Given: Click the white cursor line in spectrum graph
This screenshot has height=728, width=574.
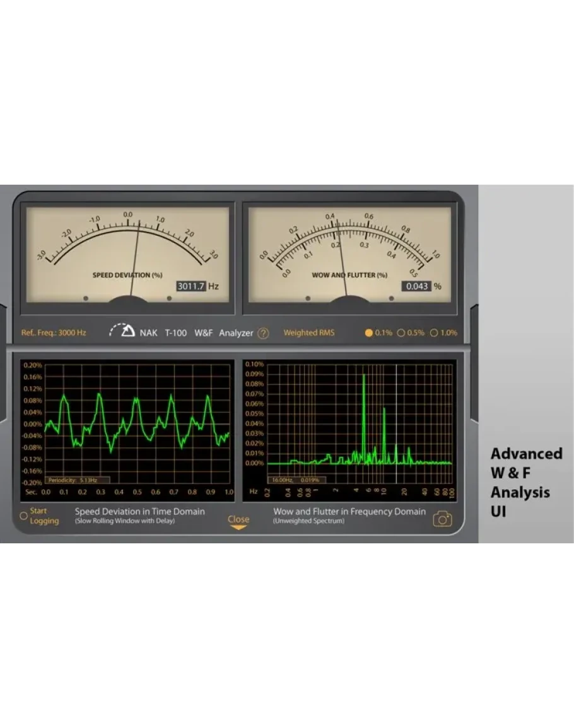Looking at the screenshot, I should [x=395, y=416].
